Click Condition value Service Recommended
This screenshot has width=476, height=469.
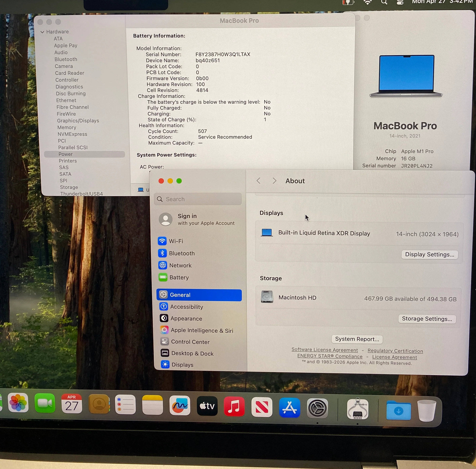[x=225, y=137]
